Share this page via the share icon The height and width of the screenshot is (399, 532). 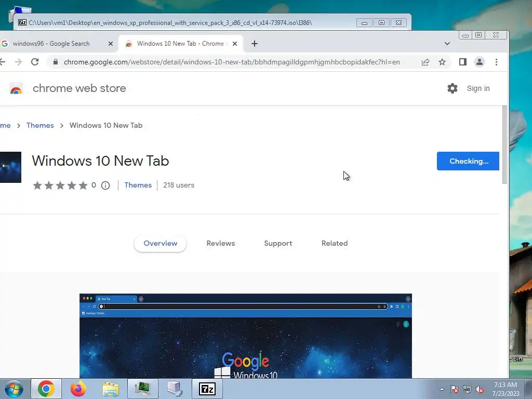(x=425, y=62)
